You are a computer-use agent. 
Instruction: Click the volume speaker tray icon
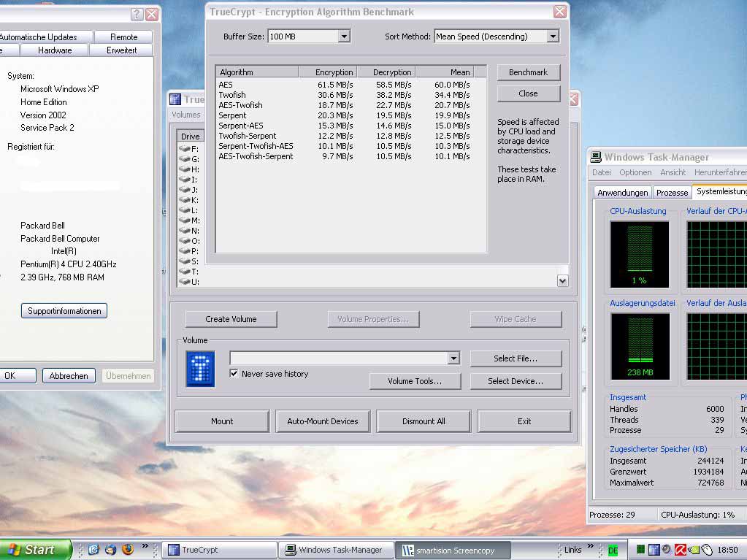pyautogui.click(x=666, y=549)
